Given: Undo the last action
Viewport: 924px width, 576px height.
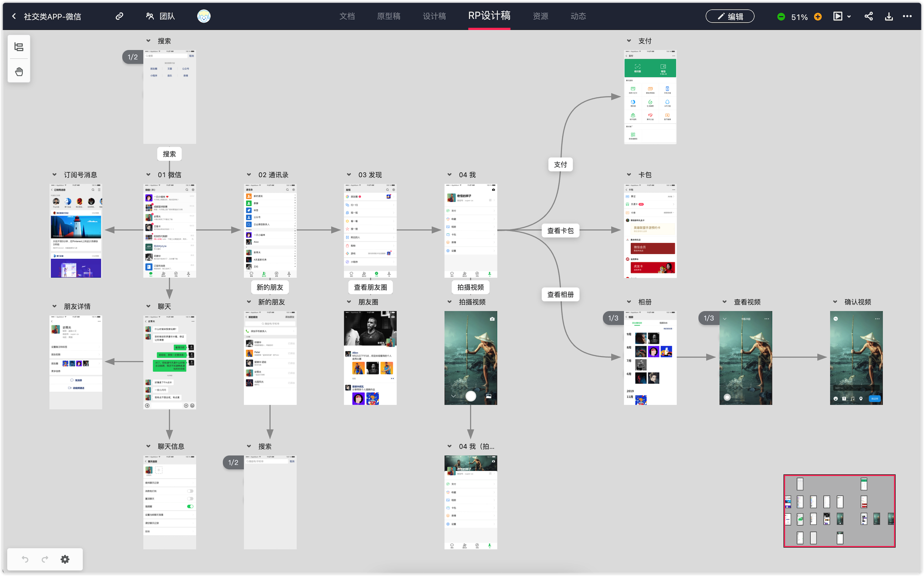Looking at the screenshot, I should click(x=25, y=559).
